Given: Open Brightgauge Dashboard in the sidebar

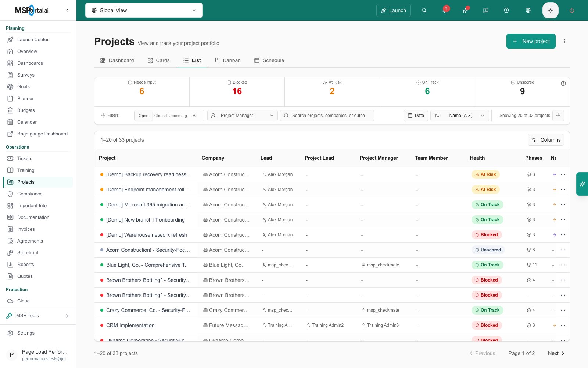Looking at the screenshot, I should [38, 134].
